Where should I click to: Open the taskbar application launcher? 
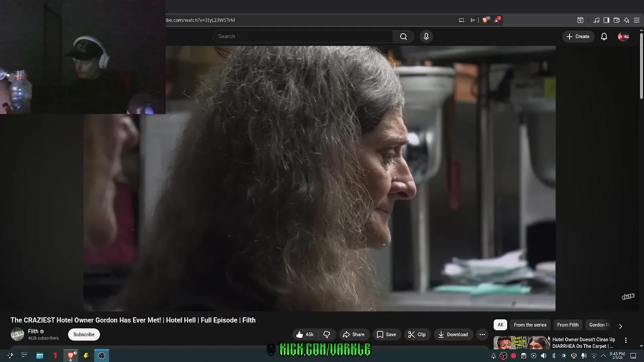tap(10, 355)
